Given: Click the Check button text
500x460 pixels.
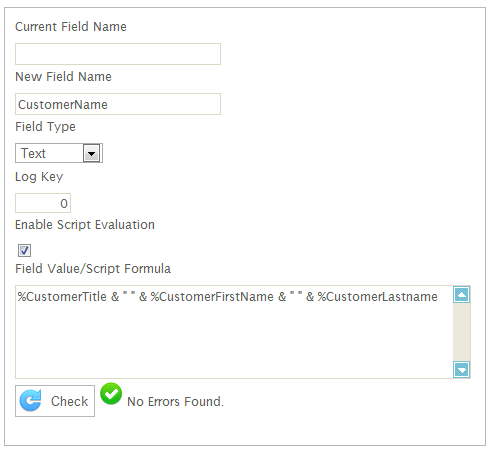Looking at the screenshot, I should click(69, 401).
